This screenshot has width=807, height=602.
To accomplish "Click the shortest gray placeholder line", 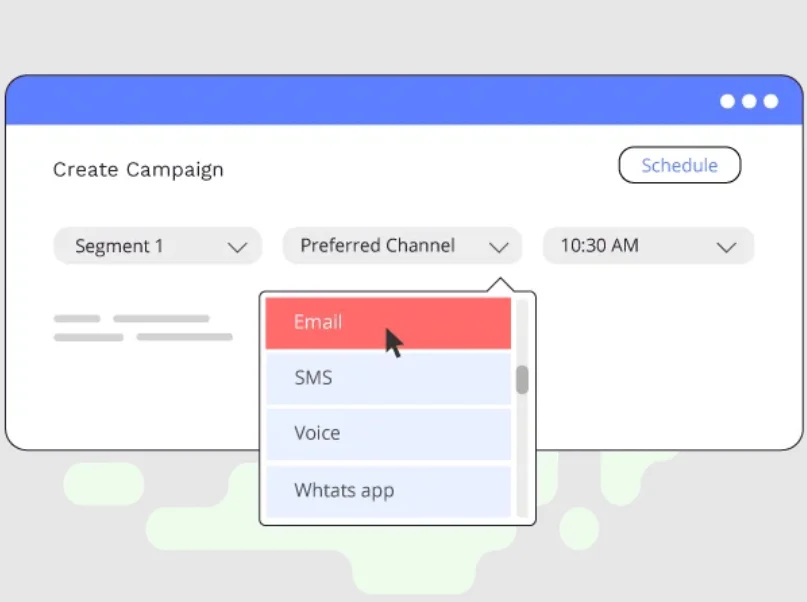I will pos(77,318).
